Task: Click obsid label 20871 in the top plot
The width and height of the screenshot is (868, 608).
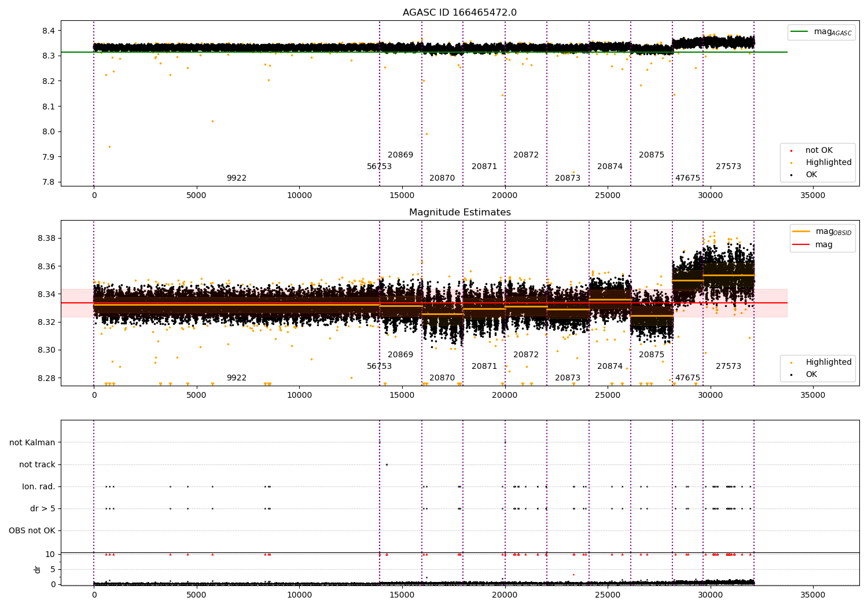Action: pyautogui.click(x=484, y=167)
